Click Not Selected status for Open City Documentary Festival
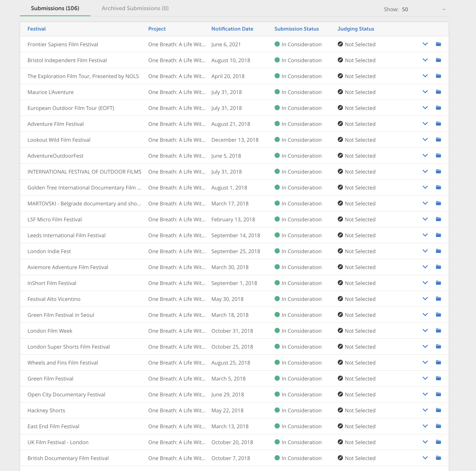476x471 pixels. tap(356, 394)
